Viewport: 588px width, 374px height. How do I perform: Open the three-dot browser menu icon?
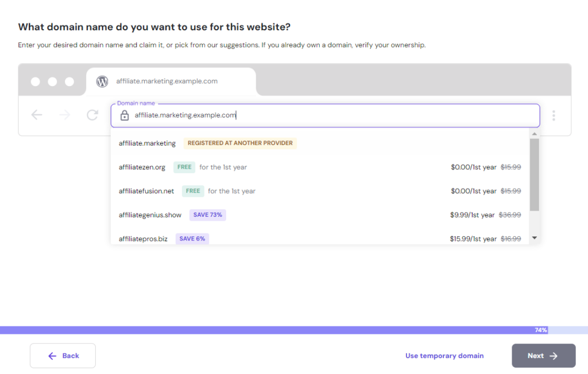(x=554, y=115)
